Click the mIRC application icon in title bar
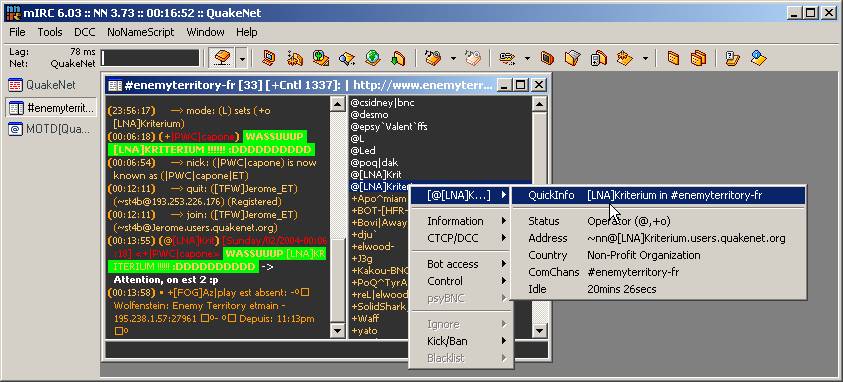The width and height of the screenshot is (843, 382). tap(12, 13)
